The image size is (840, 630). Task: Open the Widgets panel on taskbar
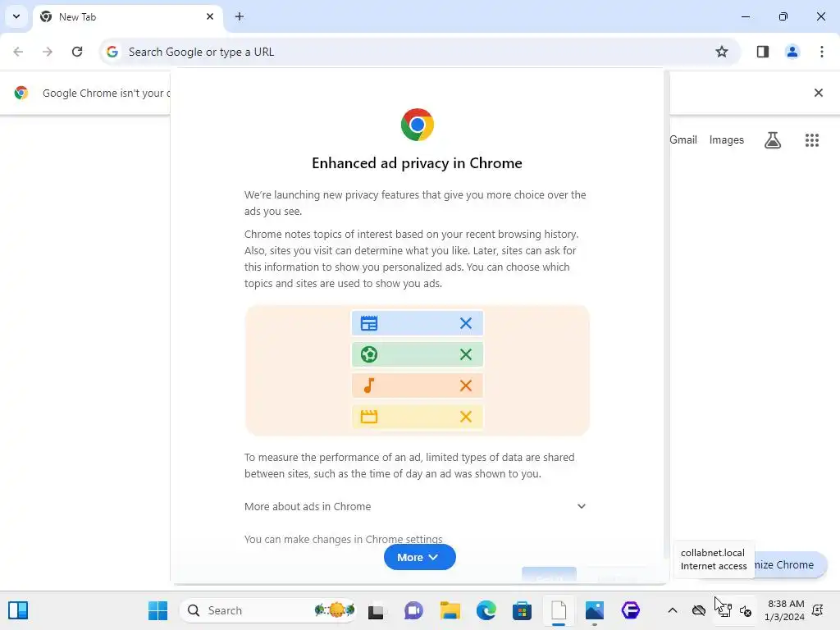(x=18, y=610)
